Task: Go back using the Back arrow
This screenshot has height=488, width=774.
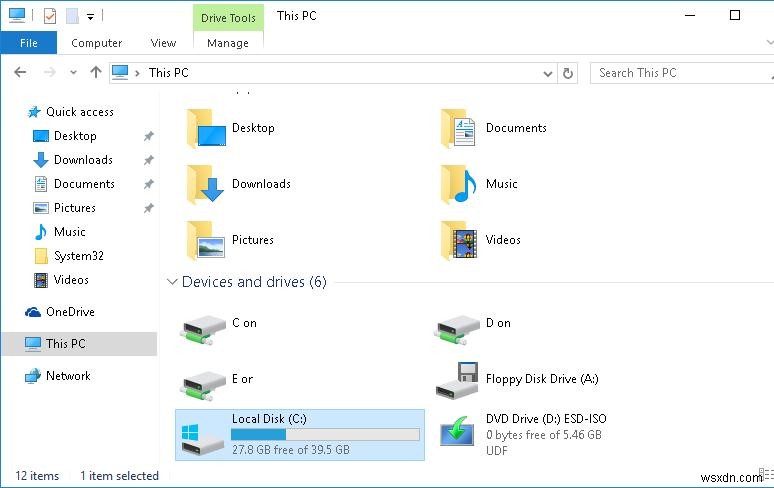Action: click(x=20, y=73)
